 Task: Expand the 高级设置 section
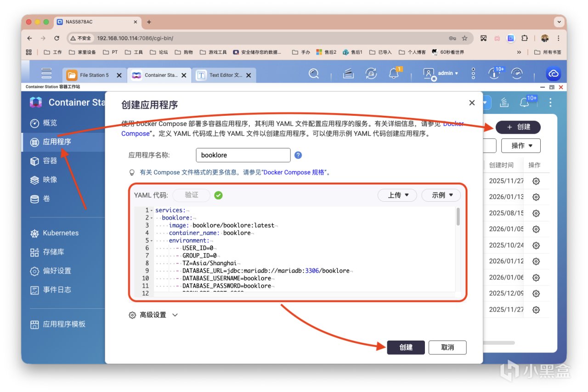(x=153, y=315)
